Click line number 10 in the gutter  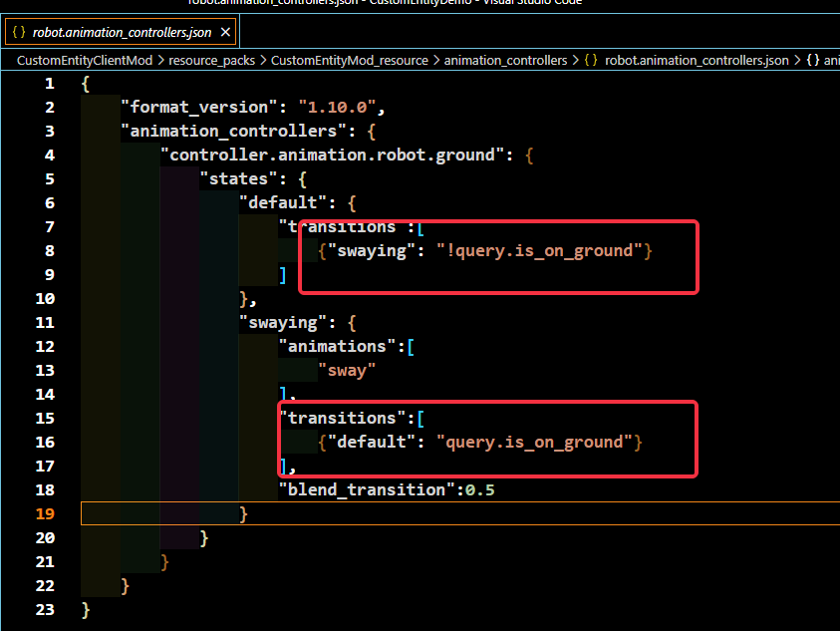tap(45, 299)
